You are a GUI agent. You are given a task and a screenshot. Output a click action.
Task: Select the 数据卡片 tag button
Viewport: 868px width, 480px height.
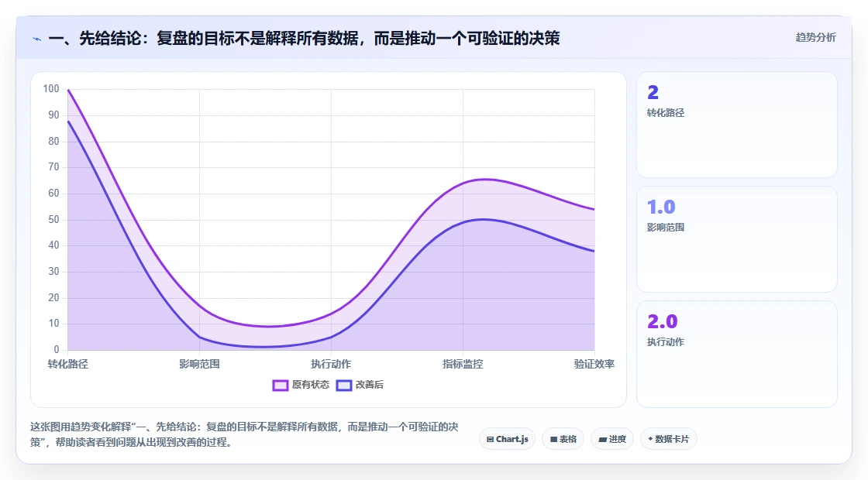pyautogui.click(x=668, y=439)
